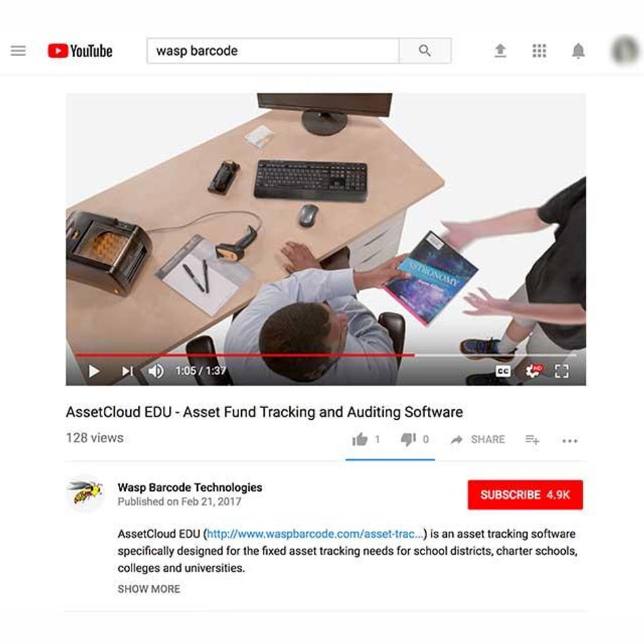
Task: Open the YouTube apps grid
Action: [540, 51]
